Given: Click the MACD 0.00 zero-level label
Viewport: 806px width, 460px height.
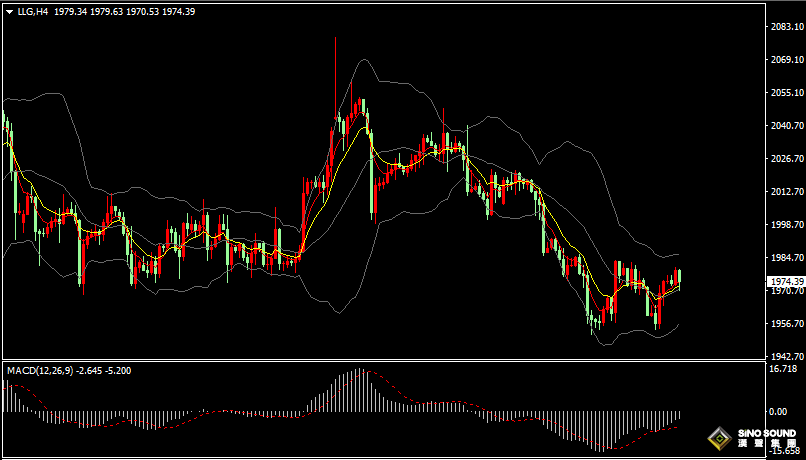Looking at the screenshot, I should (778, 412).
